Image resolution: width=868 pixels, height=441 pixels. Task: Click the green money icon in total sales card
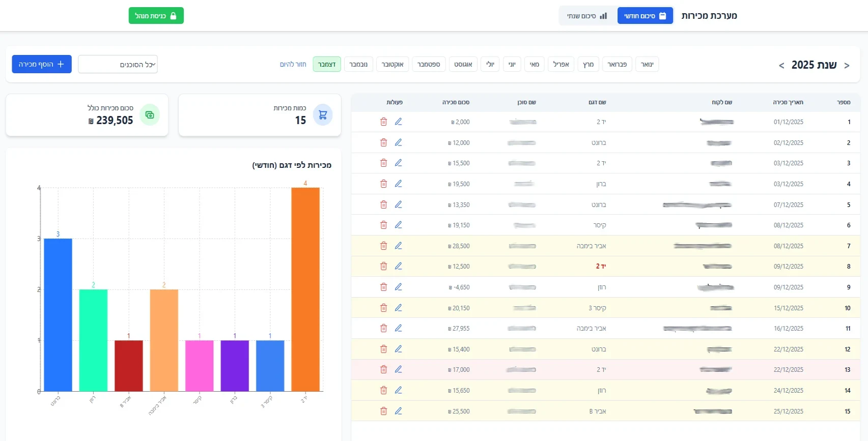click(x=150, y=115)
